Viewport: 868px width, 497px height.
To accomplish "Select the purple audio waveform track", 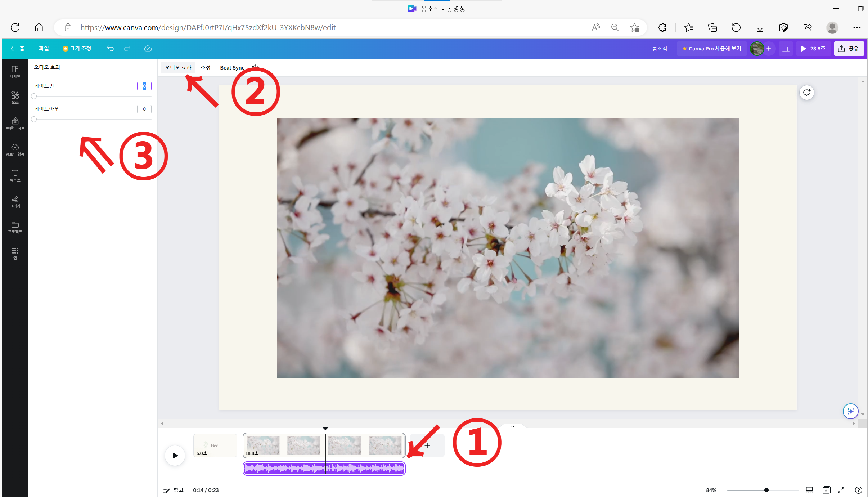I will [x=324, y=468].
